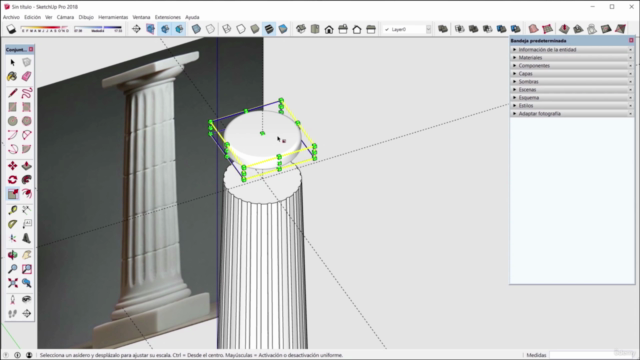Choose the Zoom magnifier tool

click(13, 269)
